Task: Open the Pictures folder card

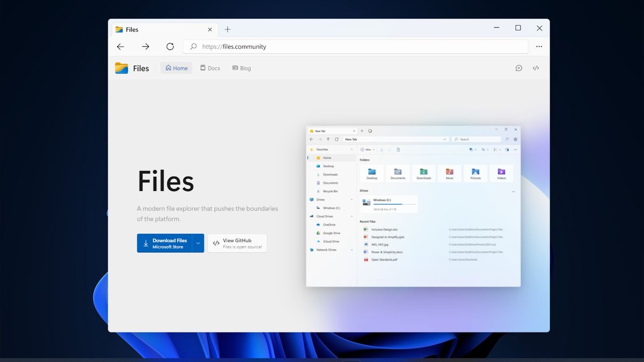Action: point(475,173)
